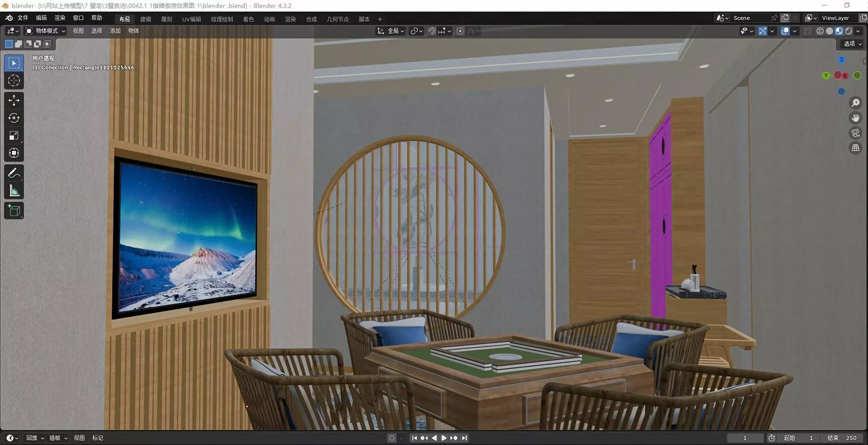Pin the Scene to workspace
This screenshot has width=868, height=445.
click(774, 18)
